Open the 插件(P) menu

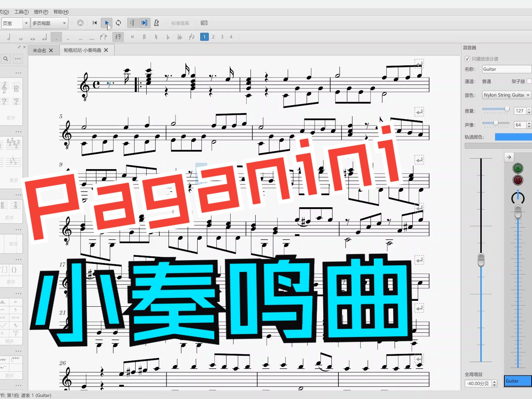point(41,12)
